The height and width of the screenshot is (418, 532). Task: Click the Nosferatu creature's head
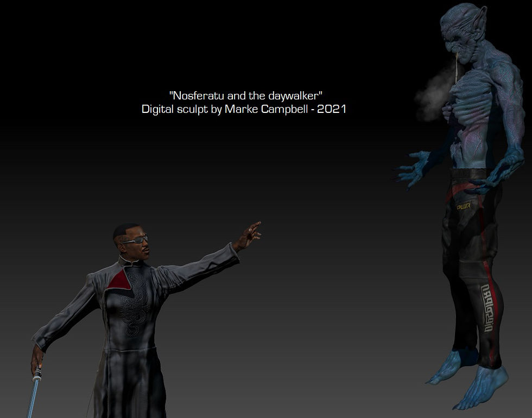coord(463,32)
